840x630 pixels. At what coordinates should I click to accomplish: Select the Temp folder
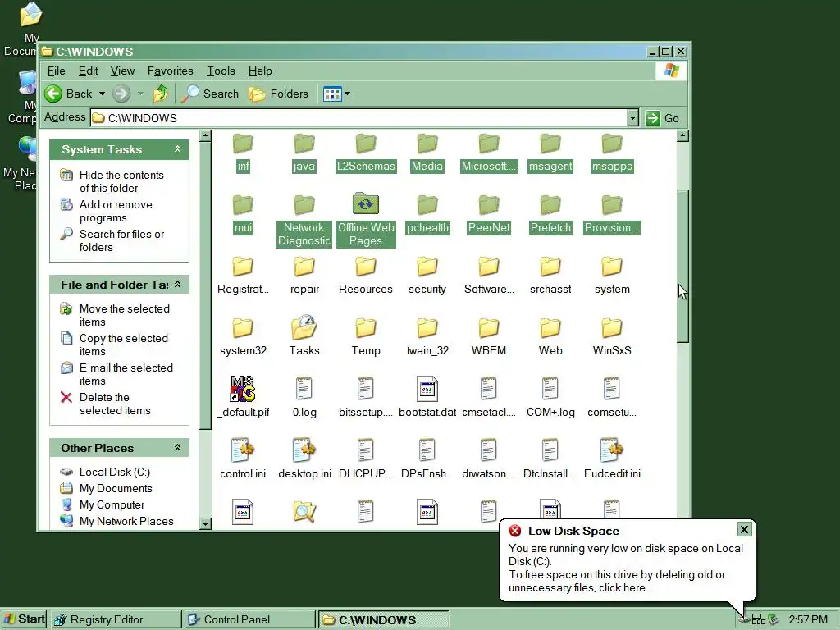tap(366, 336)
